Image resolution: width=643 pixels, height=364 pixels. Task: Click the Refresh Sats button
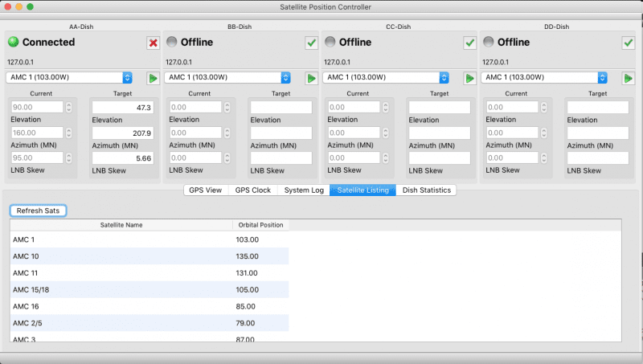[x=38, y=211]
